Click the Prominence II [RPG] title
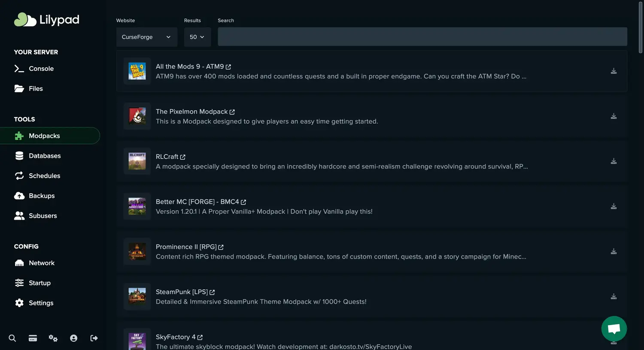The width and height of the screenshot is (644, 350). pyautogui.click(x=186, y=247)
